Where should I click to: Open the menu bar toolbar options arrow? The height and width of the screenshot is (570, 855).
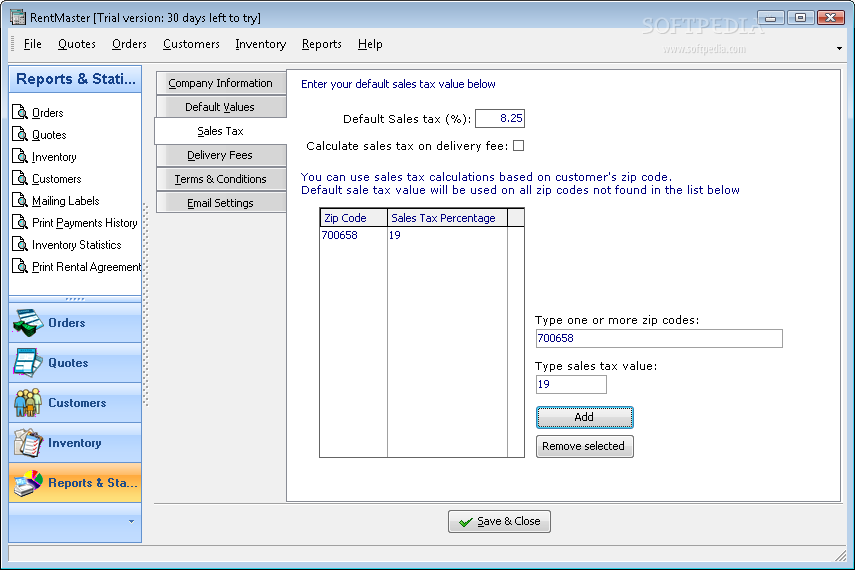(x=839, y=49)
